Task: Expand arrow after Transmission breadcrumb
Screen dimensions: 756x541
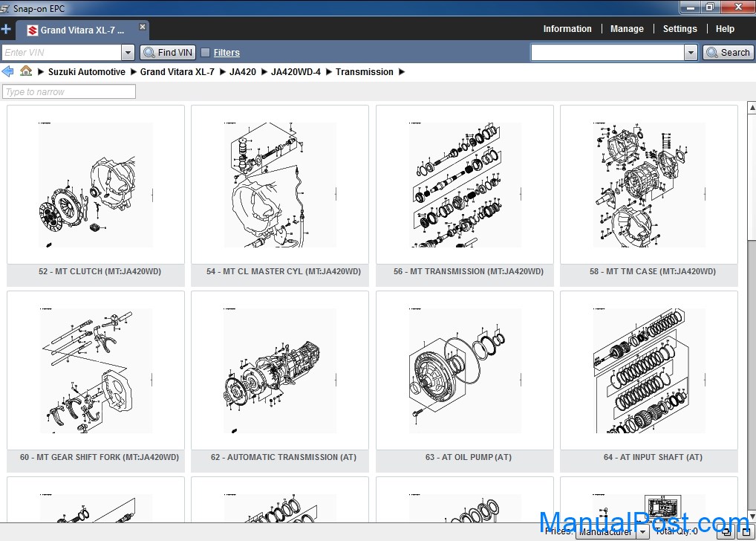Action: (x=402, y=72)
